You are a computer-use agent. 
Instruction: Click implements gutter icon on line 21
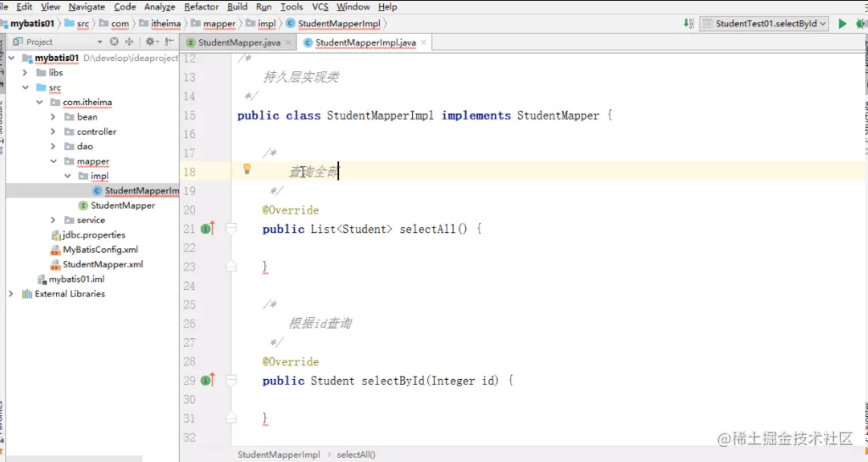(209, 228)
